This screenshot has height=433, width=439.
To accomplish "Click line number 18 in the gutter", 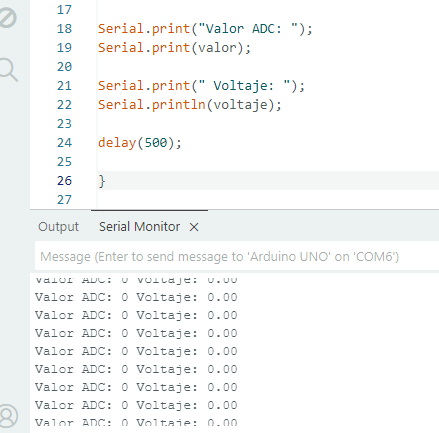I will 64,29.
